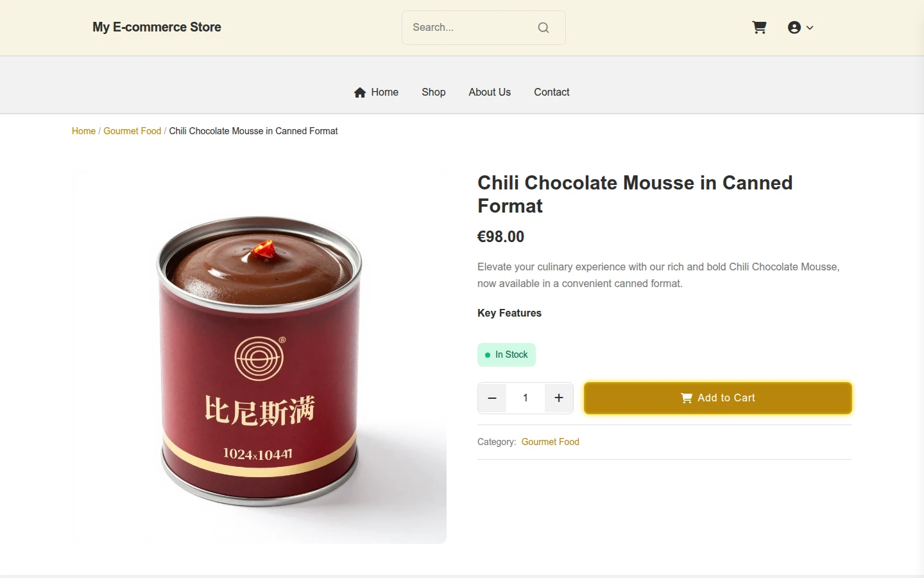
Task: Click the quantity number field
Action: coord(526,398)
